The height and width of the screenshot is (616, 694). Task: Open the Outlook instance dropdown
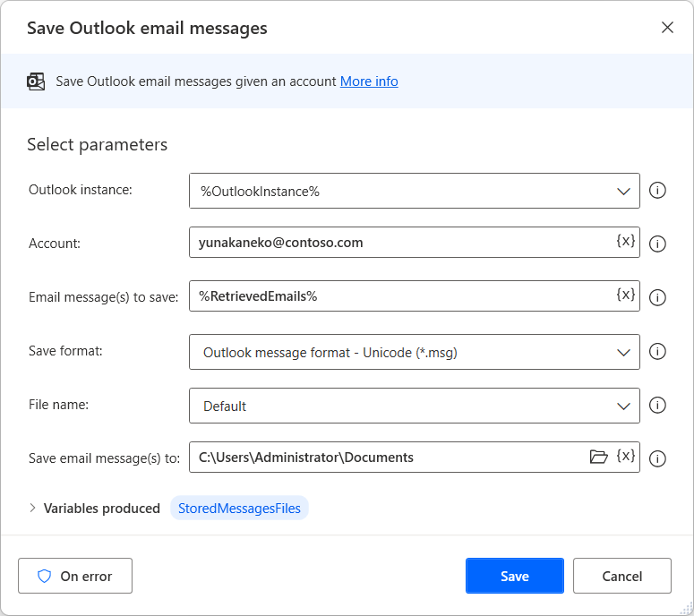tap(414, 191)
